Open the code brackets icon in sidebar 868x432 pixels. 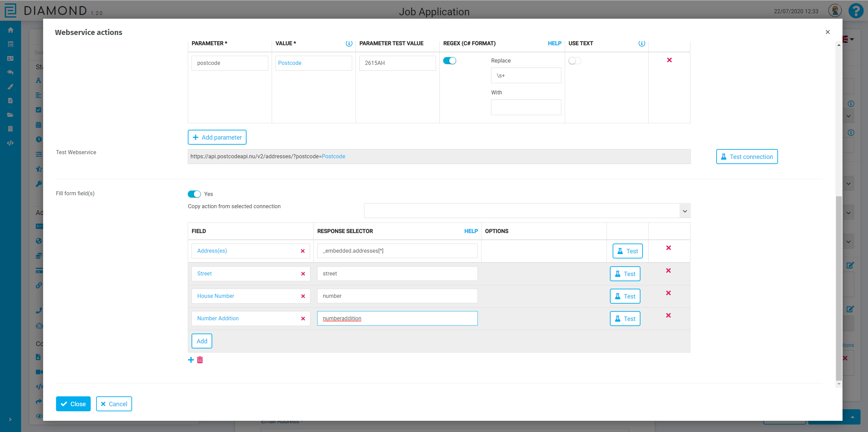tap(11, 143)
